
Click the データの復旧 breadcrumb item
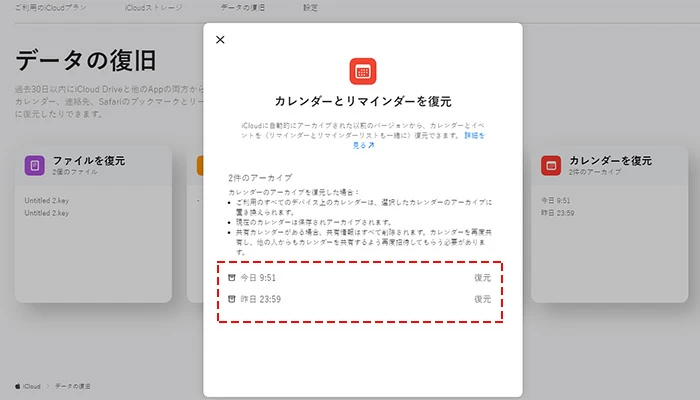click(x=73, y=386)
